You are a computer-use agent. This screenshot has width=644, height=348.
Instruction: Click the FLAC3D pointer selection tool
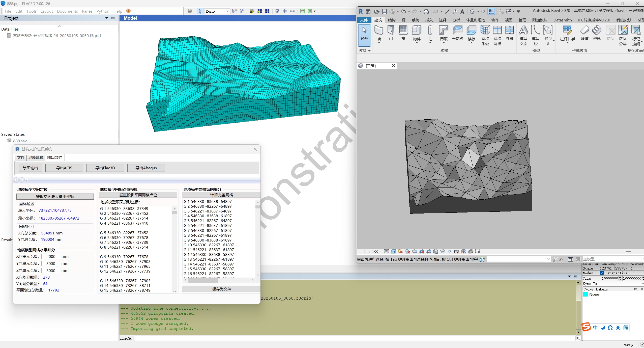[x=200, y=11]
